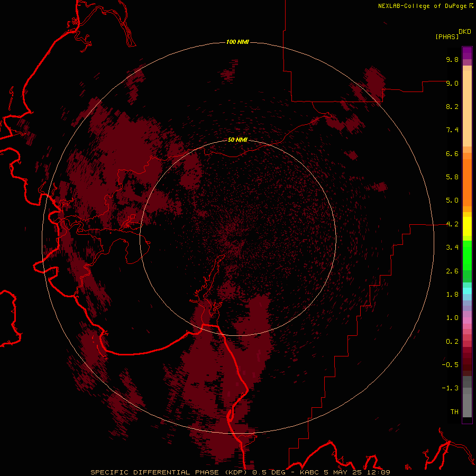Viewport: 476px width, 476px height.
Task: Click the -1.3 scale value
Action: tap(450, 388)
